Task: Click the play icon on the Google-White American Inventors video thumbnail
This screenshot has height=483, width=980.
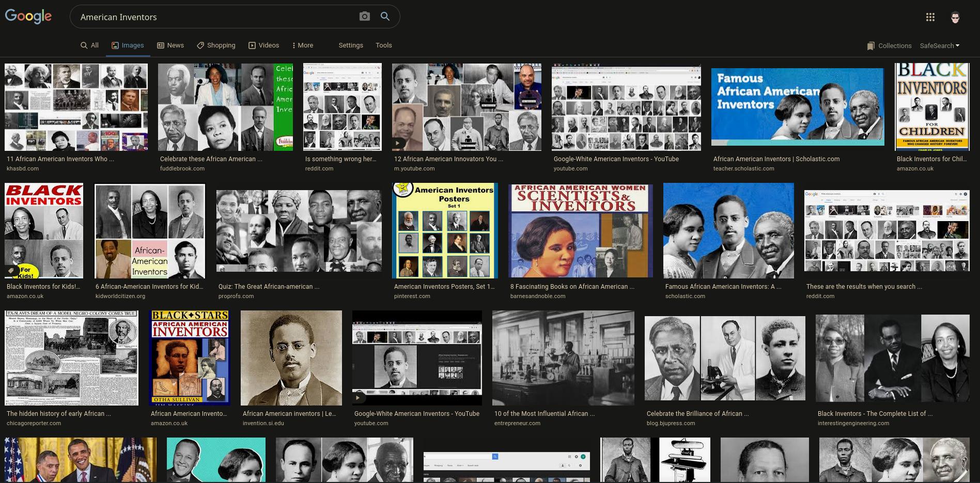Action: (x=358, y=398)
